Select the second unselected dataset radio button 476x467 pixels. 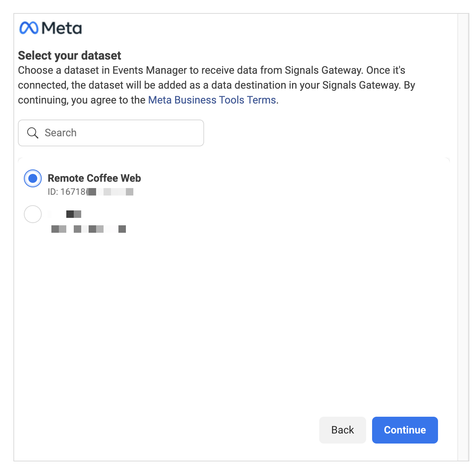33,214
